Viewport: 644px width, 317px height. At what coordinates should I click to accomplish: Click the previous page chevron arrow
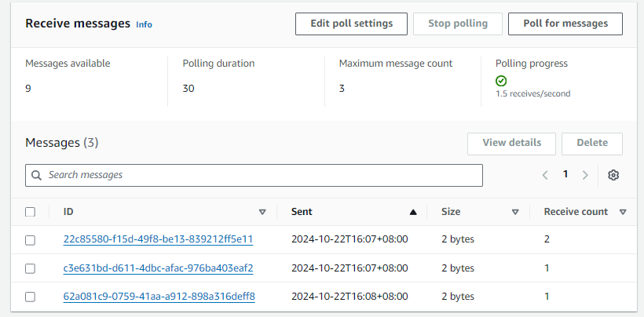pyautogui.click(x=545, y=175)
